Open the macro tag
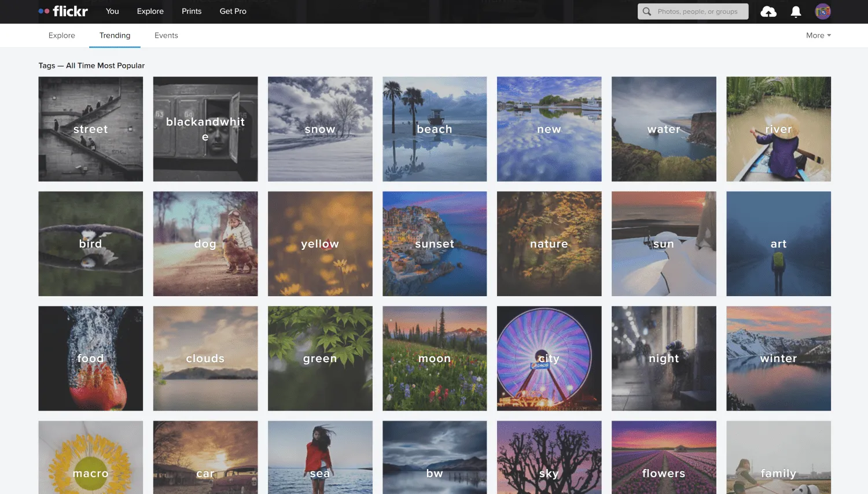 point(90,473)
